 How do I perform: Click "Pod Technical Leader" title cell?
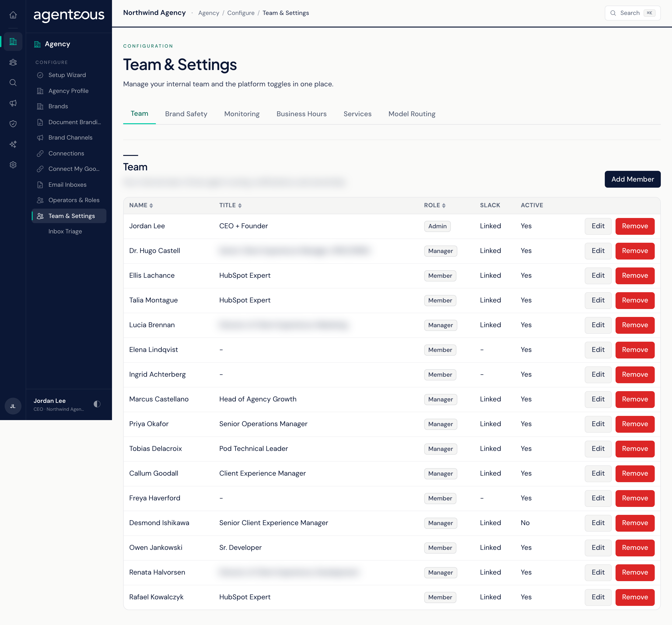(x=254, y=449)
